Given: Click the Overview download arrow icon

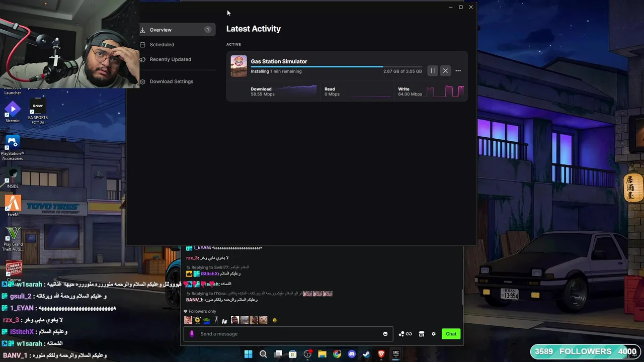Looking at the screenshot, I should [x=142, y=30].
